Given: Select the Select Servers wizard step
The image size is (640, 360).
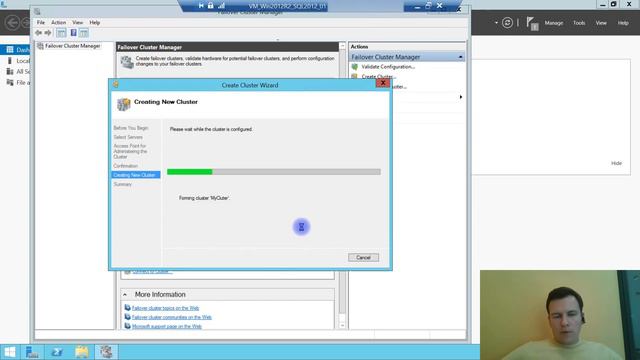Looking at the screenshot, I should click(128, 137).
